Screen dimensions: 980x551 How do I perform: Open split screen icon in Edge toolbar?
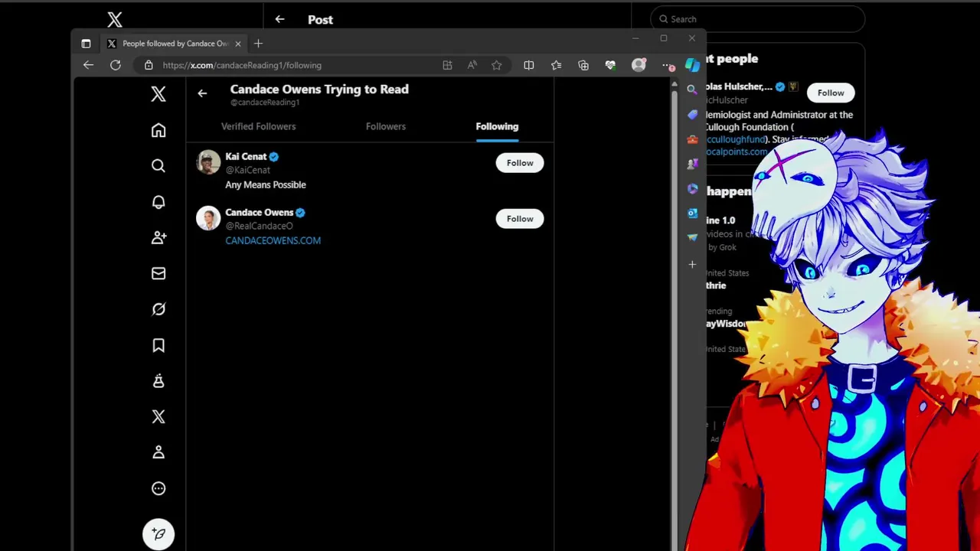[528, 65]
